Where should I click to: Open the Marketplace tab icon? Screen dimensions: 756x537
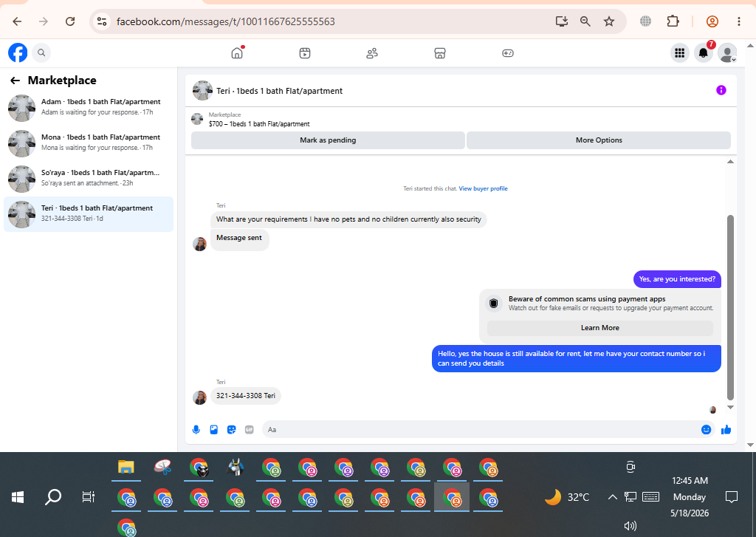[440, 53]
